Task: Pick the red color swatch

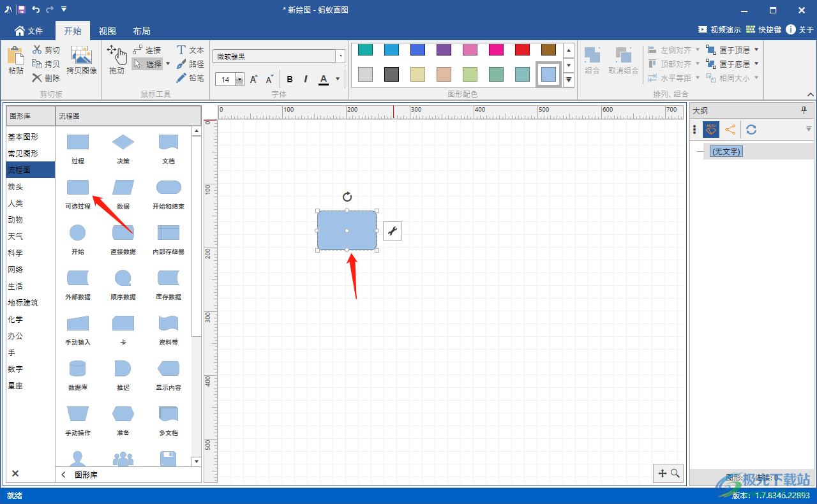Action: click(x=522, y=50)
